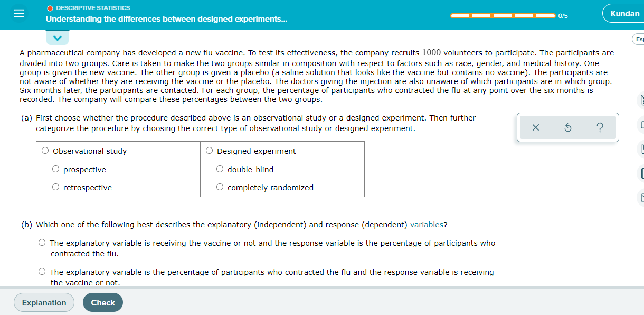
Task: Click the undo arrow in the answer toolbox
Action: [567, 127]
